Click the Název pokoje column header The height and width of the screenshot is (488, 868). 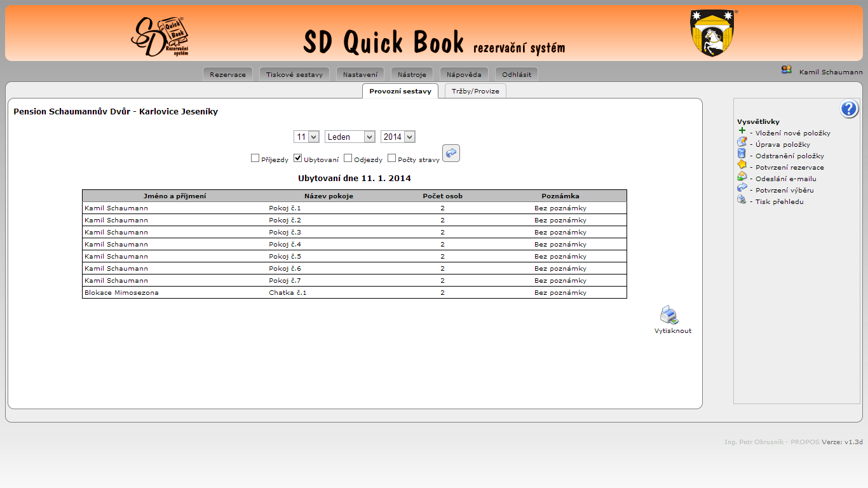(x=329, y=196)
